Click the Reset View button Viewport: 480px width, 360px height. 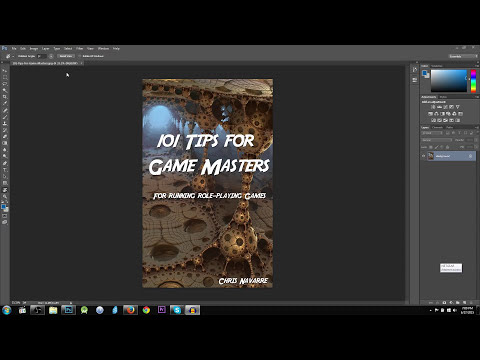[x=66, y=56]
